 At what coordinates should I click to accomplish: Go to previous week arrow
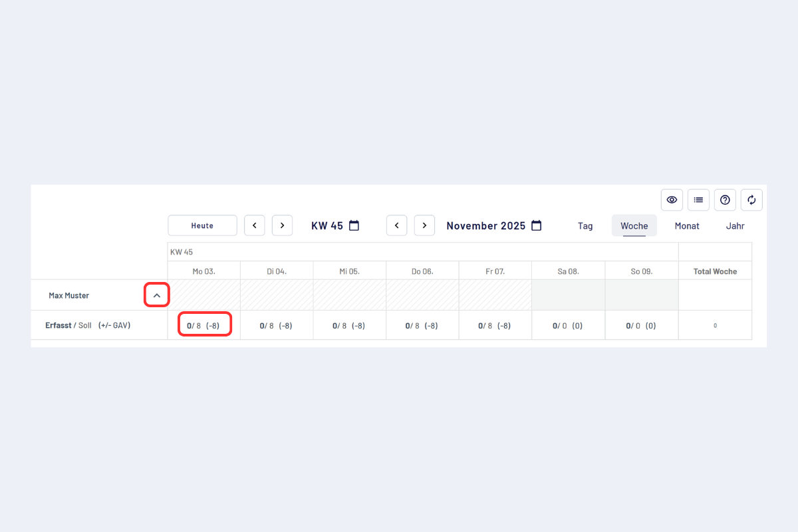pos(255,225)
